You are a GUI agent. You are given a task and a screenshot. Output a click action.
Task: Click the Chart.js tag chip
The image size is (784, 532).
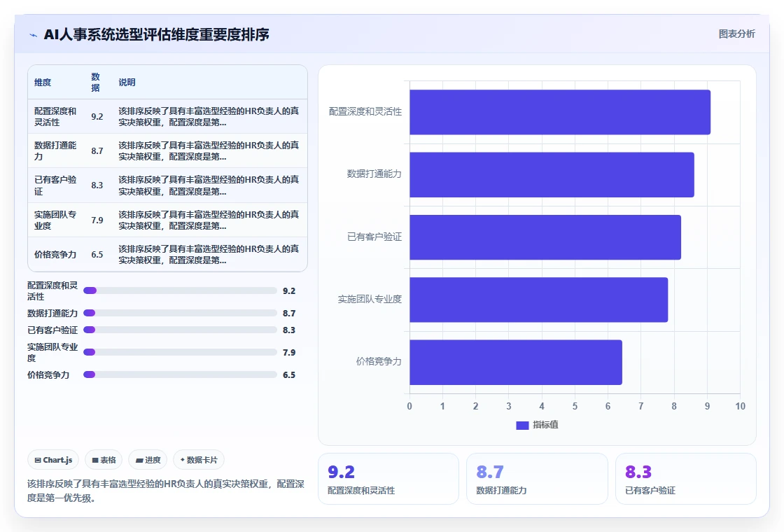coord(53,460)
